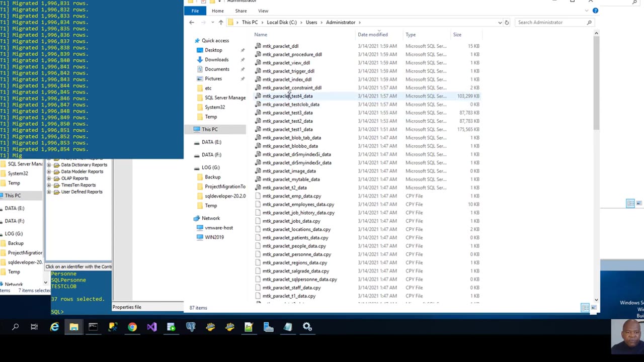
Task: Open address bar history dropdown
Action: [x=500, y=22]
